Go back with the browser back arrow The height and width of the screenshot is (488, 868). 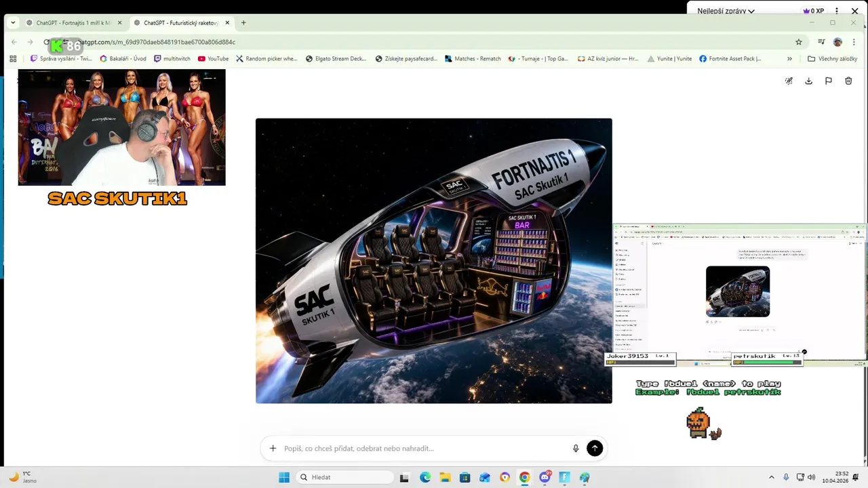(14, 42)
